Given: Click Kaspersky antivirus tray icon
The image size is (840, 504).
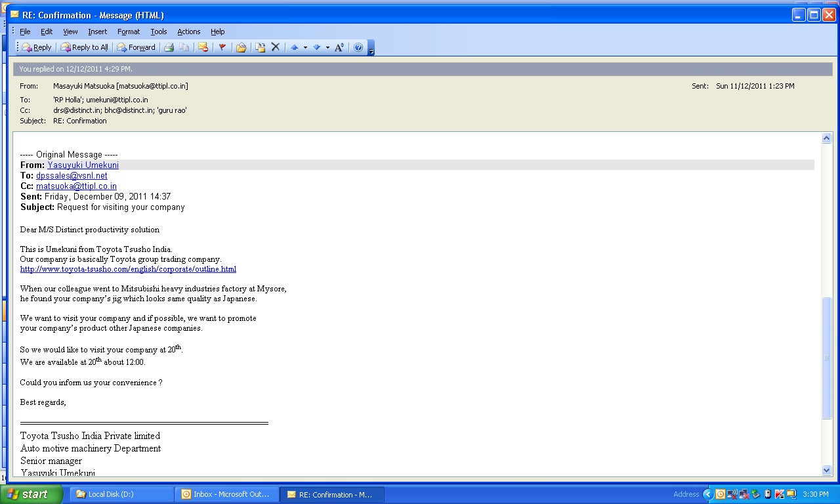Looking at the screenshot, I should click(780, 494).
